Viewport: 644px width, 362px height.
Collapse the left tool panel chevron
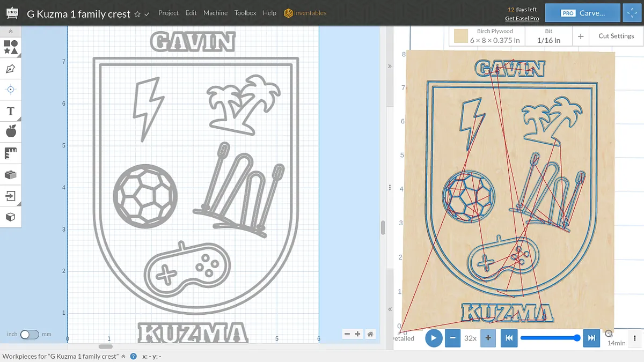pyautogui.click(x=11, y=32)
